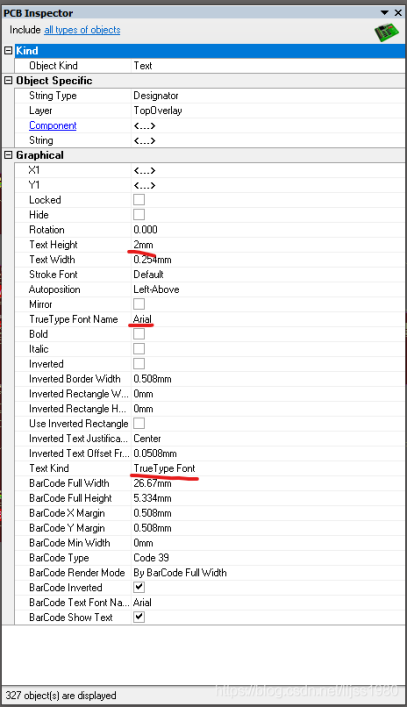Change the Text Kind TrueType Font value
This screenshot has width=407, height=707.
(x=268, y=468)
